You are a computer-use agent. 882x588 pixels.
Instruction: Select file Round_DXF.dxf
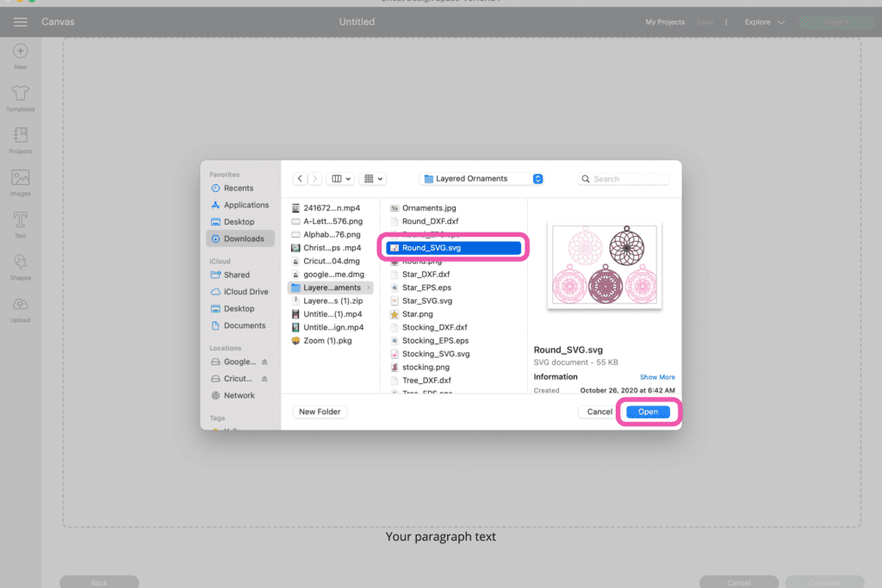click(x=454, y=221)
